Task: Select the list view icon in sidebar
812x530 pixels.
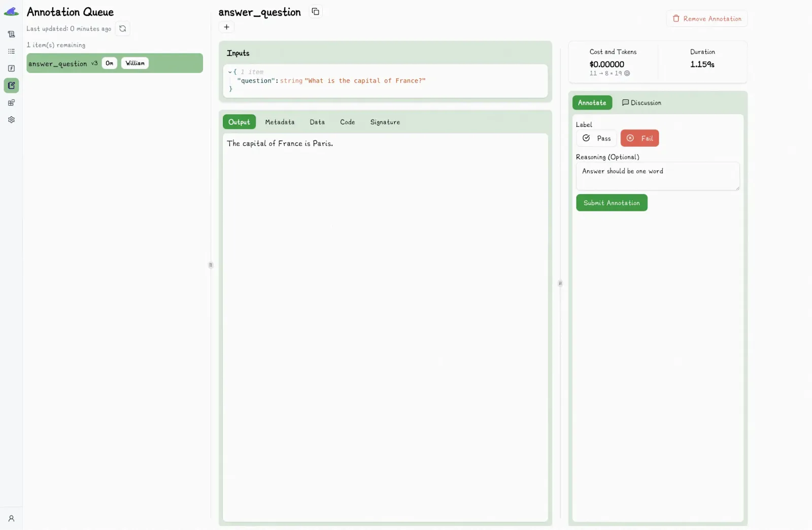Action: click(11, 51)
